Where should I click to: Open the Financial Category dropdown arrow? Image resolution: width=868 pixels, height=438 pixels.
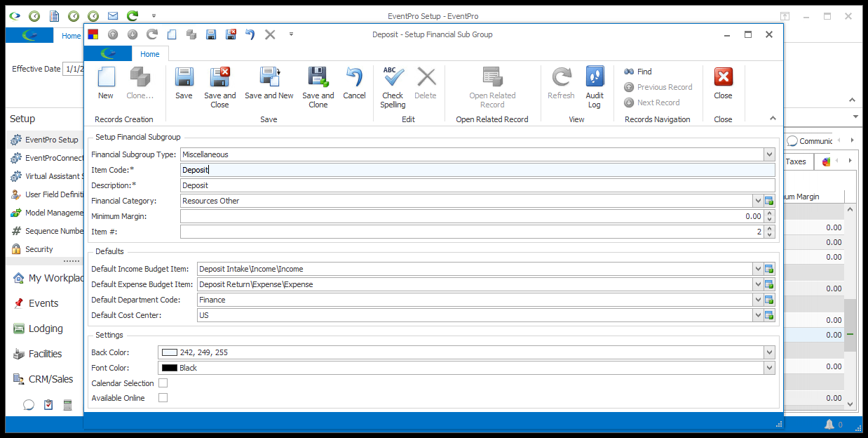[x=757, y=201]
